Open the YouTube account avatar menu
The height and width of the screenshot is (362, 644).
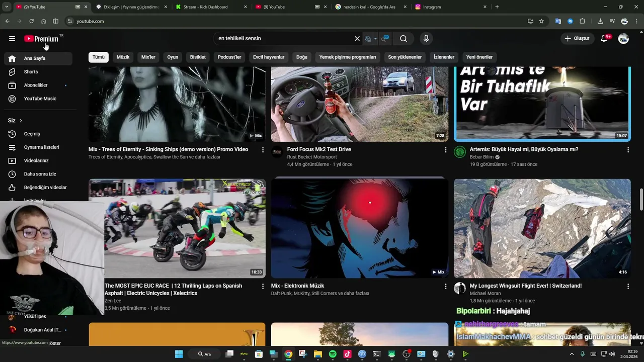point(623,39)
